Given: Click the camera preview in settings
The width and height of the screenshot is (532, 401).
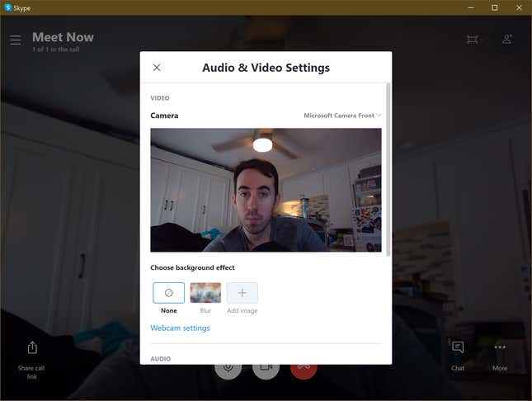Looking at the screenshot, I should 266,190.
